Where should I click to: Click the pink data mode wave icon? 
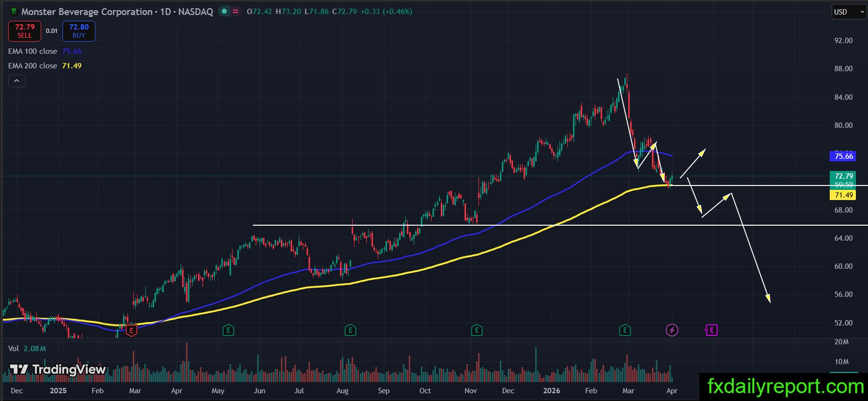point(235,12)
